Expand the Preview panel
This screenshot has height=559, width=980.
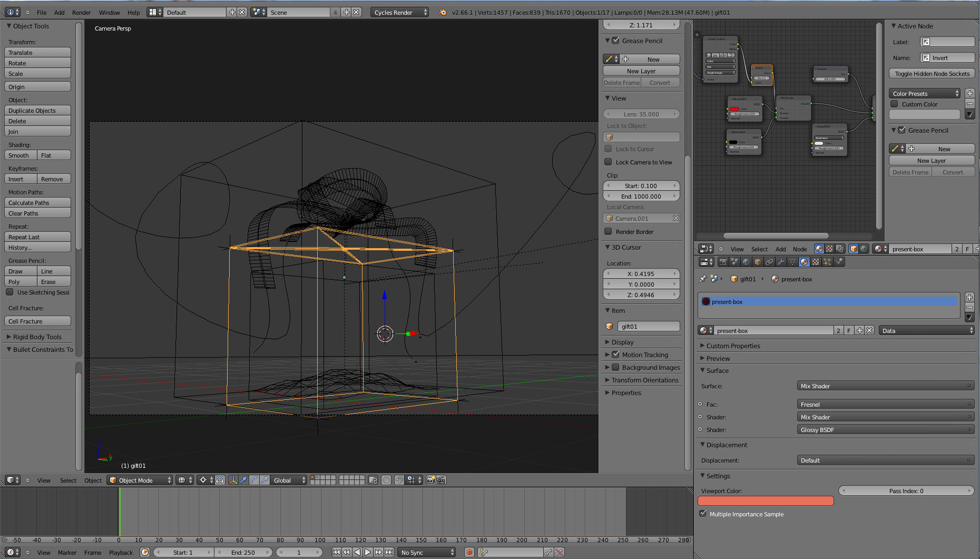718,358
